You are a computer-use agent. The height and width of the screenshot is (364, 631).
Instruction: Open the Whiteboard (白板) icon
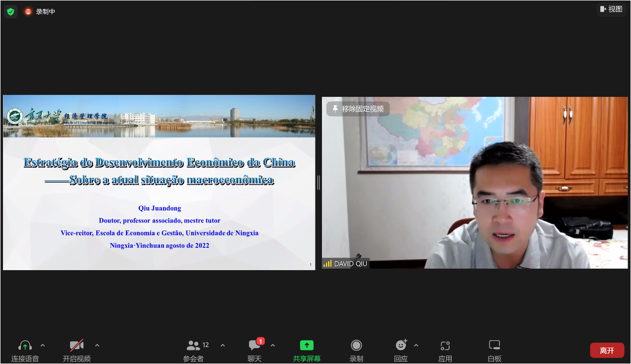click(x=494, y=346)
